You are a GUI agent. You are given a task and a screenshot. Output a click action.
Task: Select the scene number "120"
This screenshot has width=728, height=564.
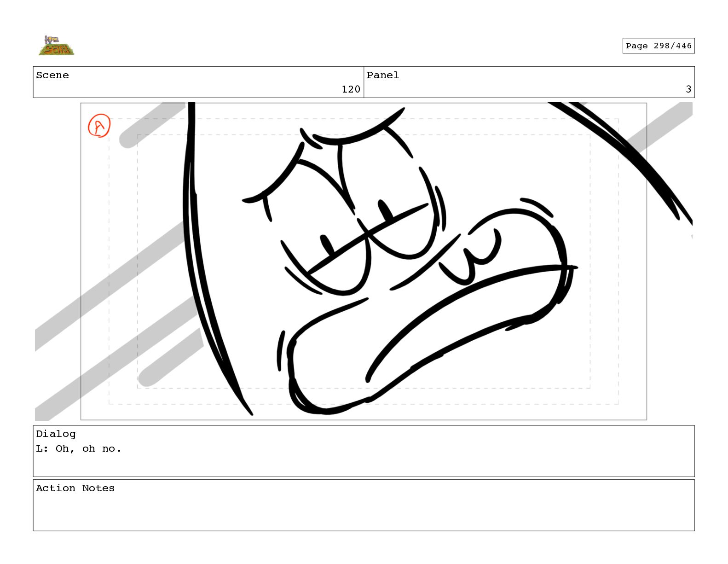point(351,89)
